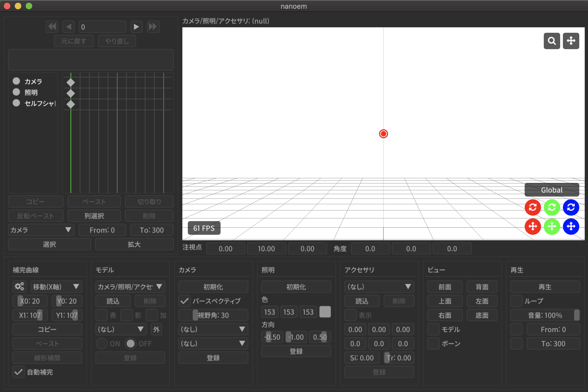Select the セルフシャドウ track radio
Viewport: 588px width, 392px height.
click(x=16, y=103)
